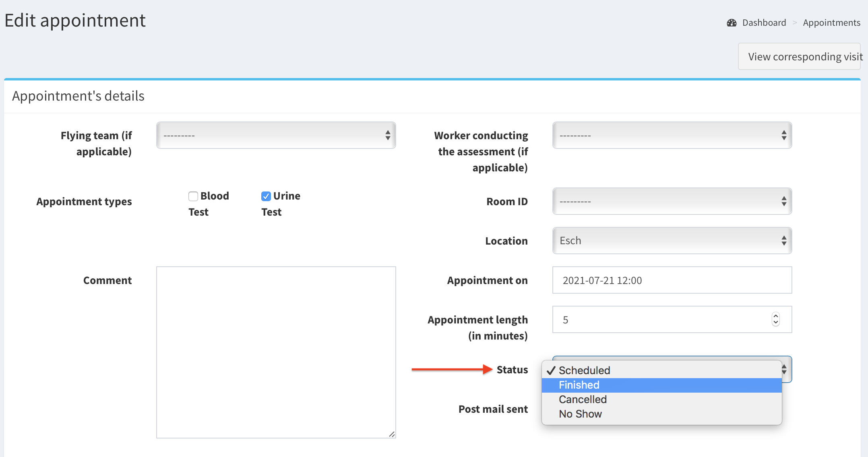Click the Room ID dropdown arrows
Screen dimensions: 868x457
pyautogui.click(x=783, y=201)
